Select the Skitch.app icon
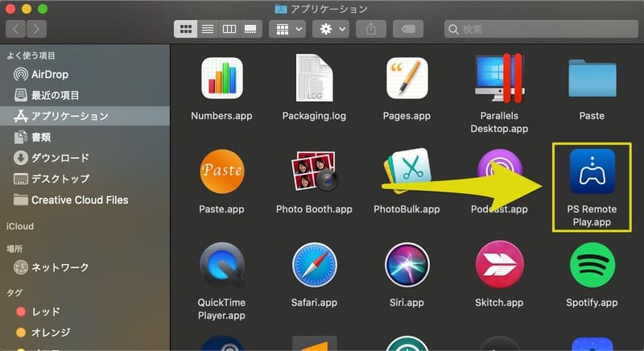The width and height of the screenshot is (644, 351). pyautogui.click(x=499, y=266)
